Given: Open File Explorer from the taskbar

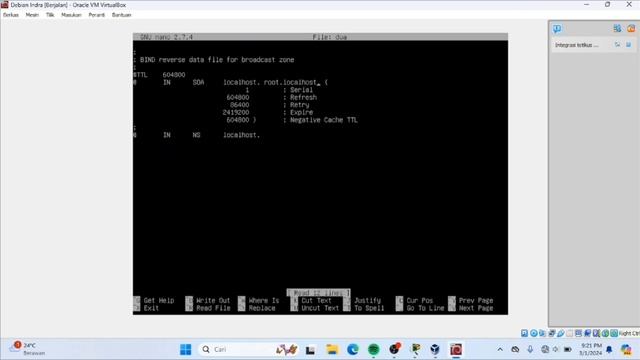Looking at the screenshot, I should pyautogui.click(x=332, y=349).
